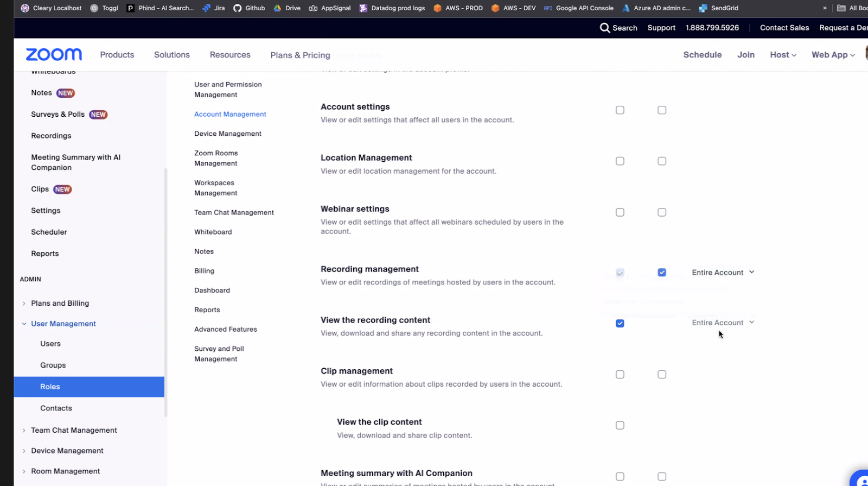
Task: Open the Toggl bookmark icon
Action: pos(94,8)
